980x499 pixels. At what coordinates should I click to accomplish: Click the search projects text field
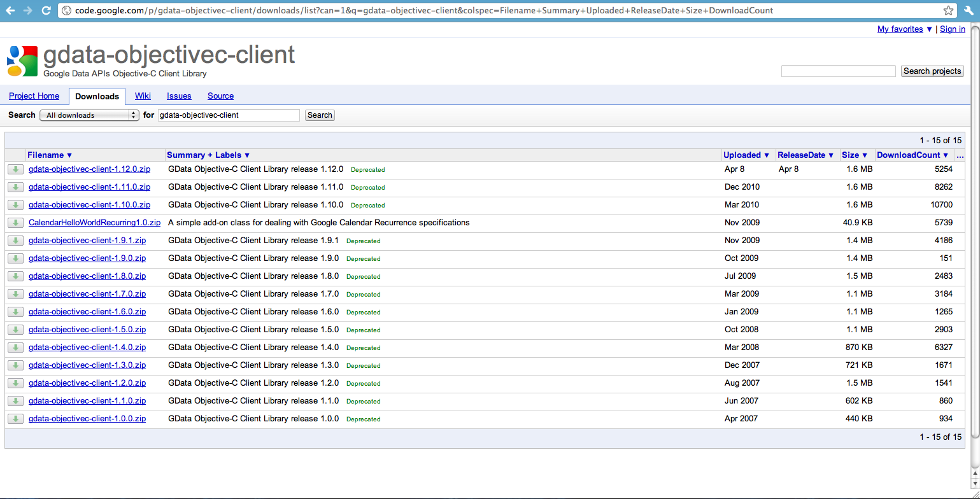(839, 71)
